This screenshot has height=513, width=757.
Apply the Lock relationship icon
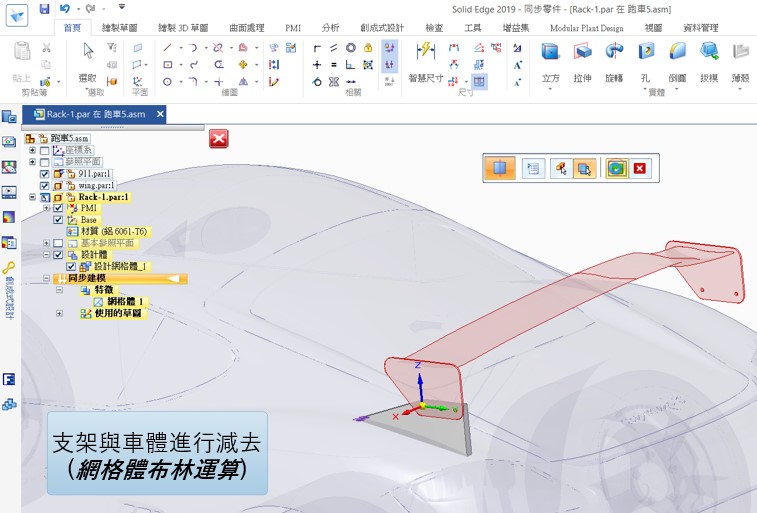[x=368, y=47]
